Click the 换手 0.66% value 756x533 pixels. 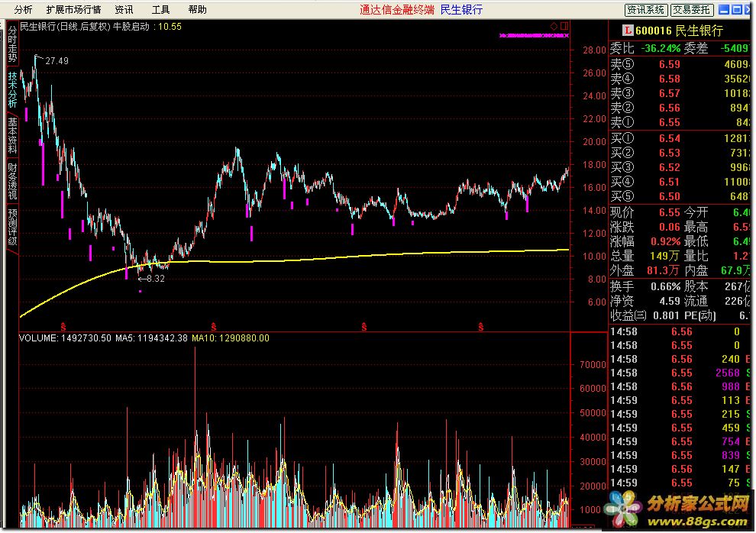[x=665, y=287]
